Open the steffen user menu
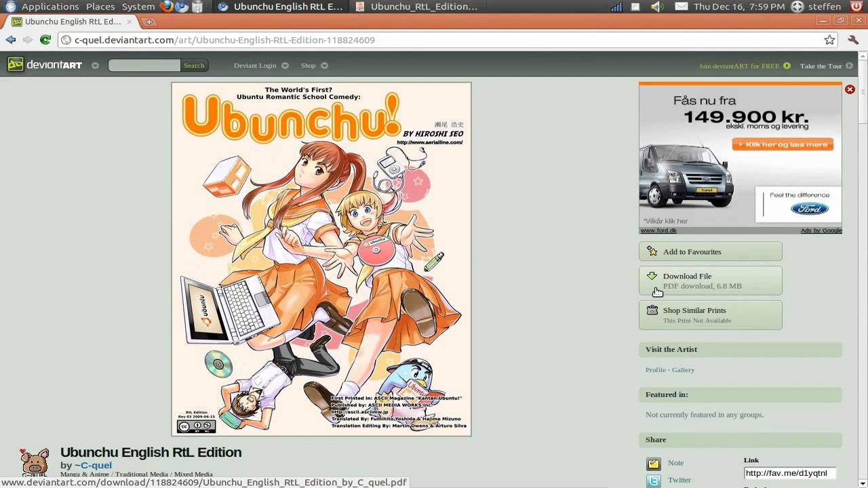The width and height of the screenshot is (868, 488). pyautogui.click(x=825, y=7)
